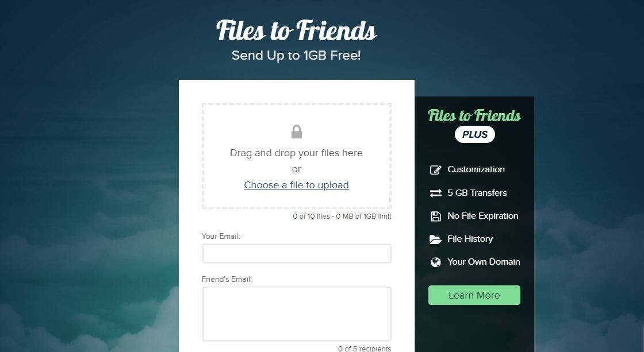Image resolution: width=644 pixels, height=352 pixels.
Task: Click the padlock icon in the drop zone
Action: (x=297, y=131)
